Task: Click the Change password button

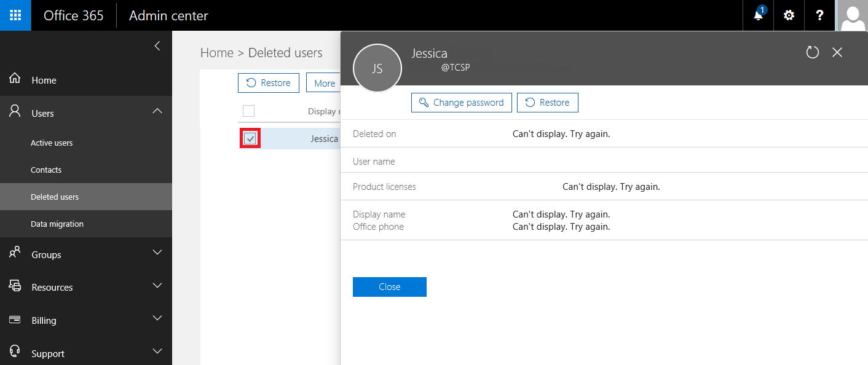Action: pos(461,103)
